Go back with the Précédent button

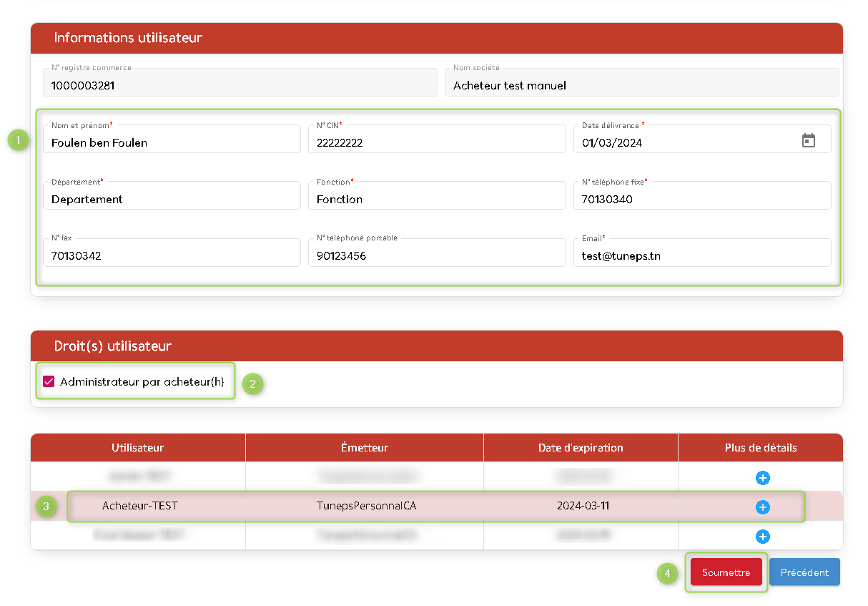click(x=804, y=572)
